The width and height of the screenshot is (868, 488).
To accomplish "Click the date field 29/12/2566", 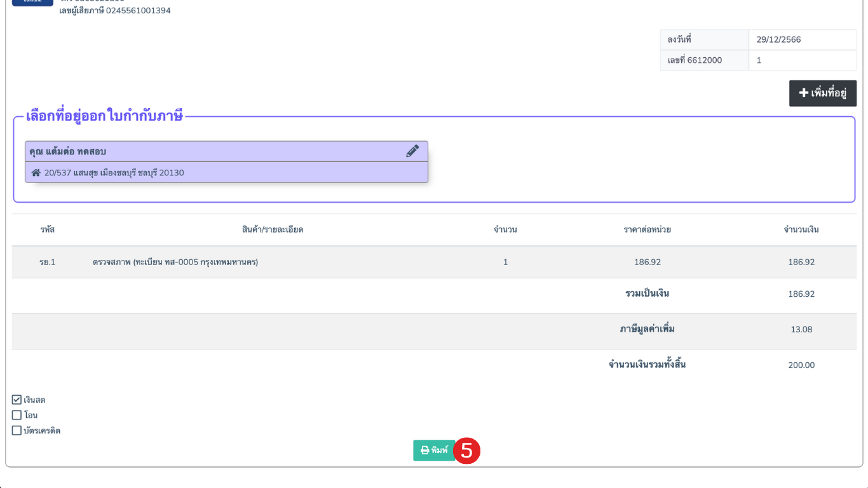I will (x=803, y=39).
